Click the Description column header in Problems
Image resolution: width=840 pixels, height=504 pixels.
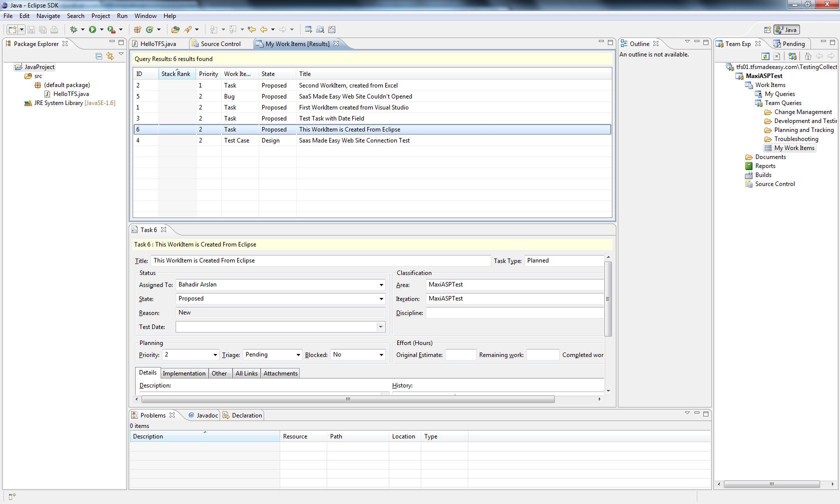pos(205,436)
